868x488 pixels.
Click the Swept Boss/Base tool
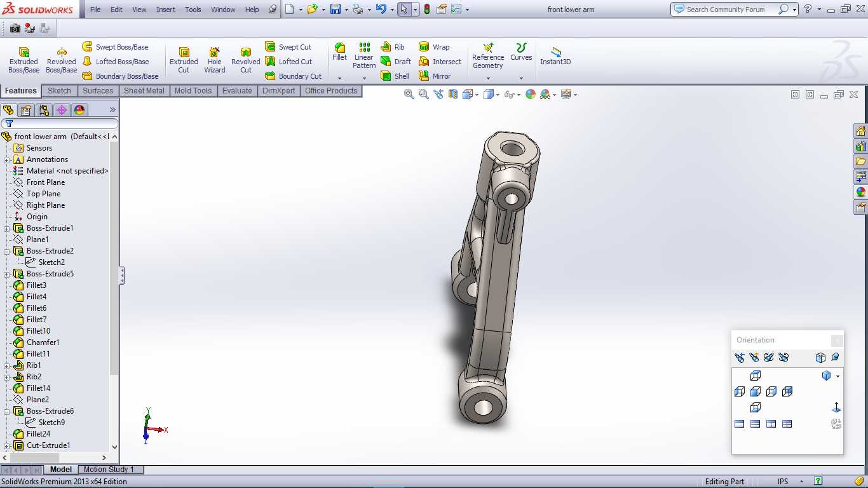(115, 47)
